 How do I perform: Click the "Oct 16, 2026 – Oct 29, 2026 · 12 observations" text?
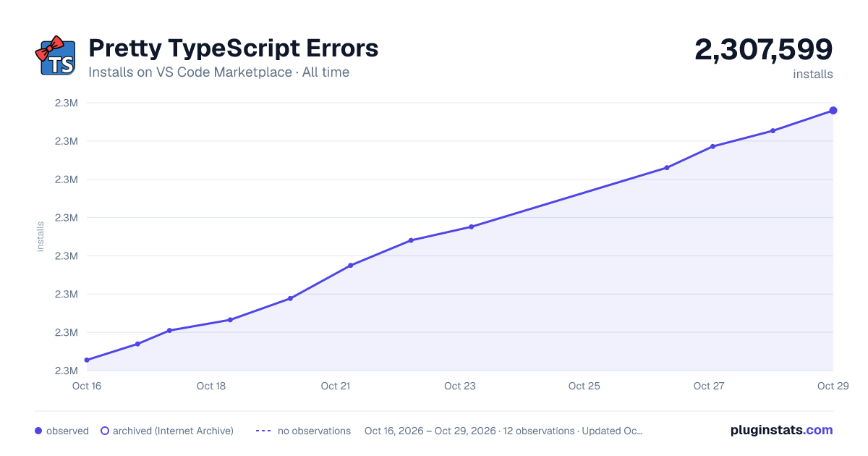click(x=469, y=431)
